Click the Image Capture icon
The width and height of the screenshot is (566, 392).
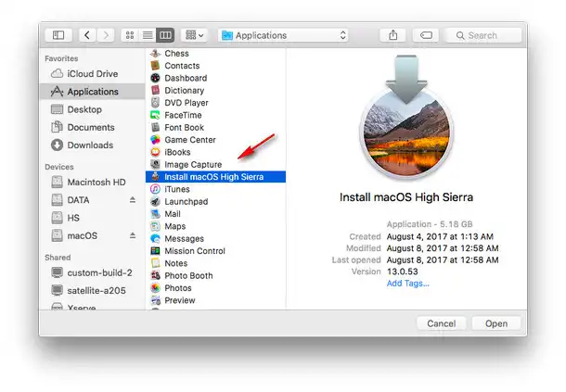[155, 164]
